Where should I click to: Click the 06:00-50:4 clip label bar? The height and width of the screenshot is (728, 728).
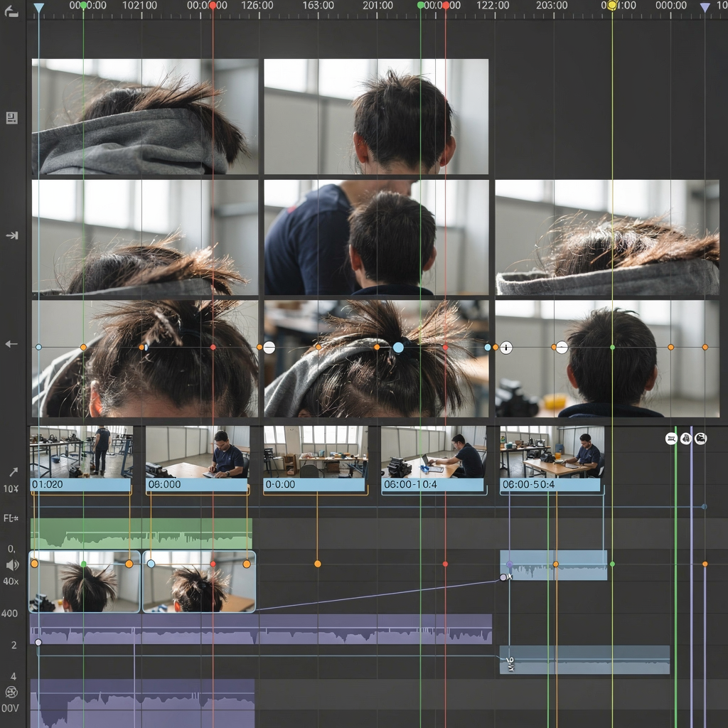pyautogui.click(x=551, y=485)
